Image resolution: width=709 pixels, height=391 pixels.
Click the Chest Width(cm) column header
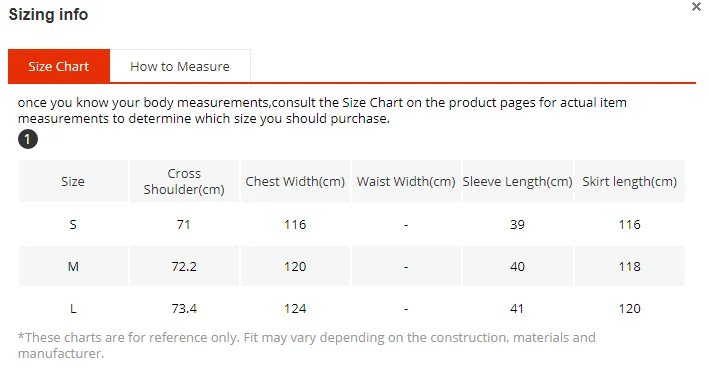click(295, 181)
